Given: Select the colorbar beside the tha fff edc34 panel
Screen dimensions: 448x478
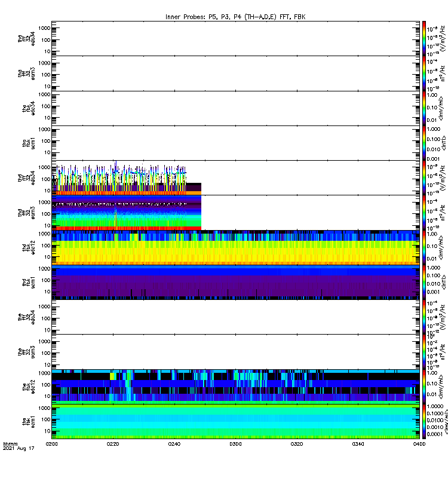Looking at the screenshot, I should click(x=424, y=38).
